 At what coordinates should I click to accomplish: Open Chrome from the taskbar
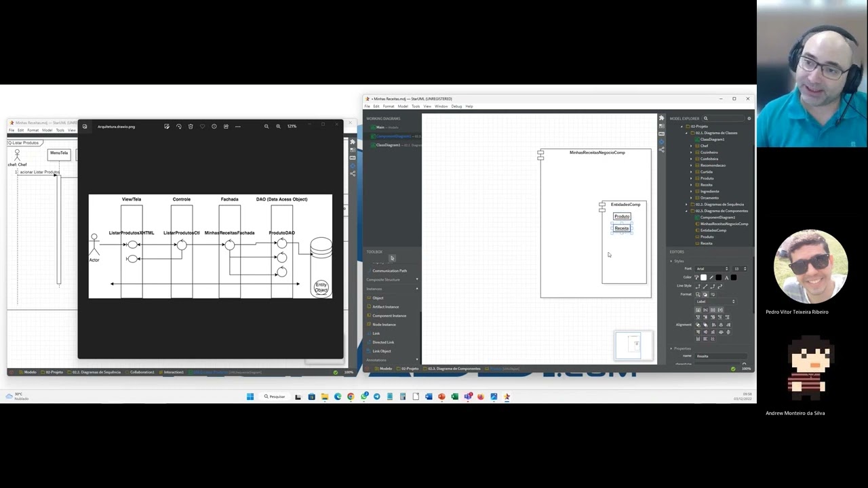click(x=351, y=396)
